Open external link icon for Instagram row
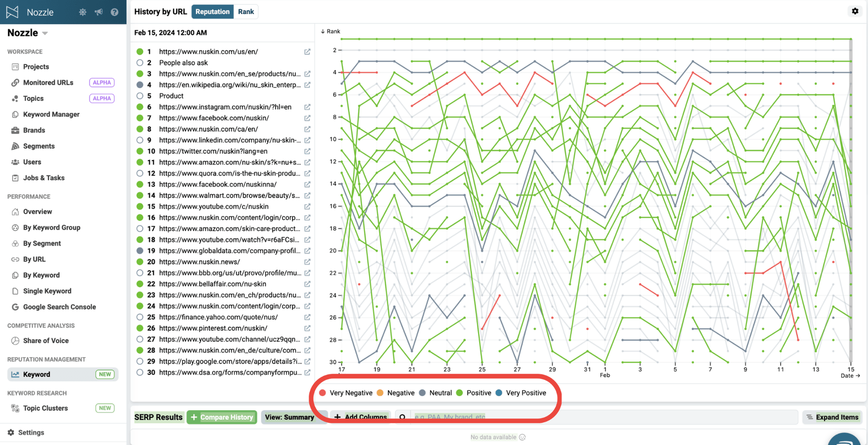 [307, 107]
